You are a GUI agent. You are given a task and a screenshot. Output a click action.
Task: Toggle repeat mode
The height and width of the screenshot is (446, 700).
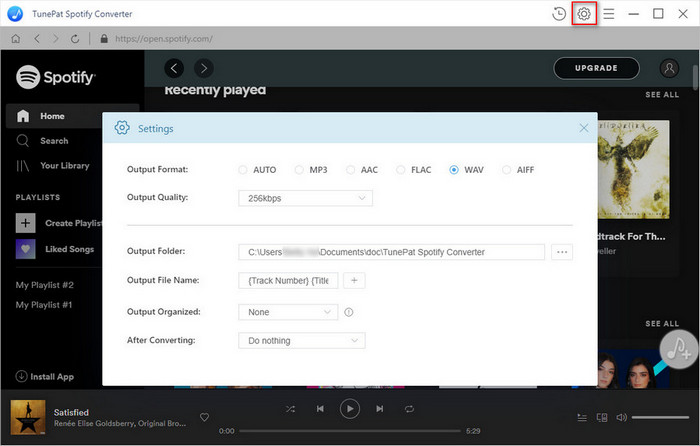[x=409, y=409]
